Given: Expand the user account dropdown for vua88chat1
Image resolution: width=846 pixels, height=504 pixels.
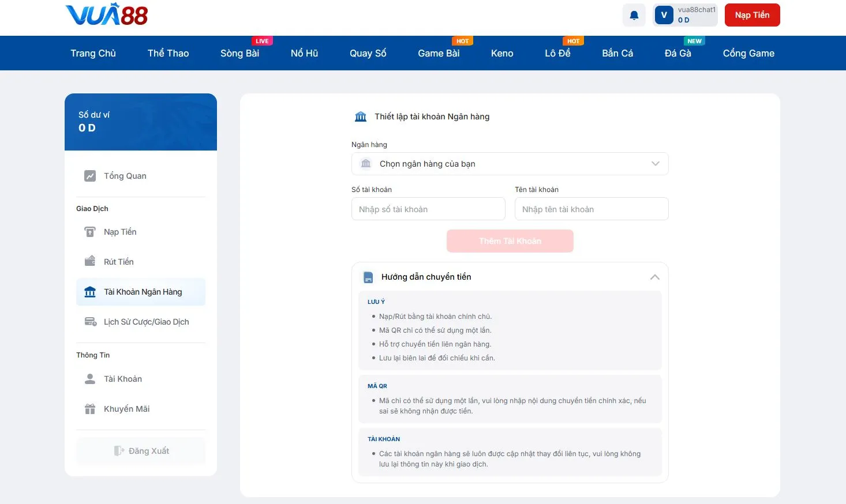Looking at the screenshot, I should pos(685,14).
